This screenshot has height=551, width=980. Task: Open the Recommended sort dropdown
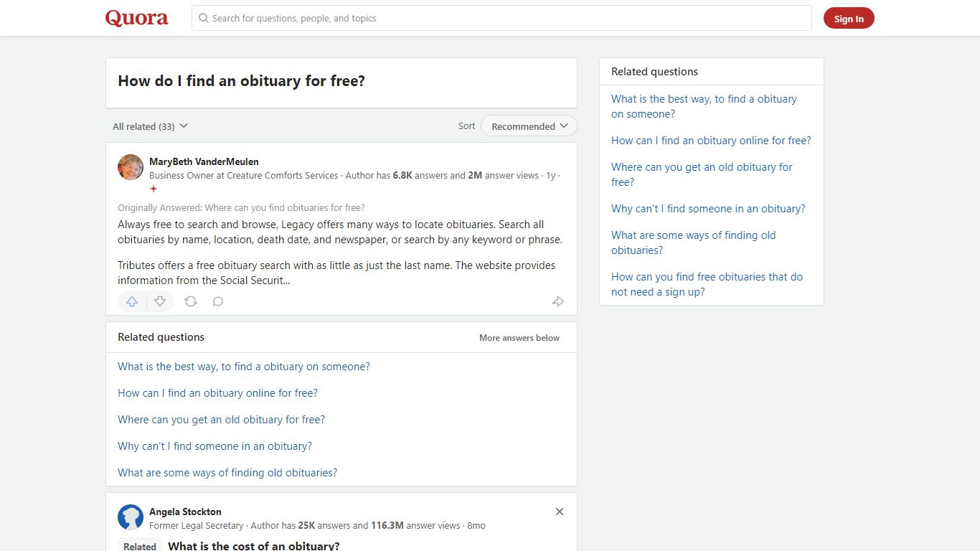pos(529,126)
